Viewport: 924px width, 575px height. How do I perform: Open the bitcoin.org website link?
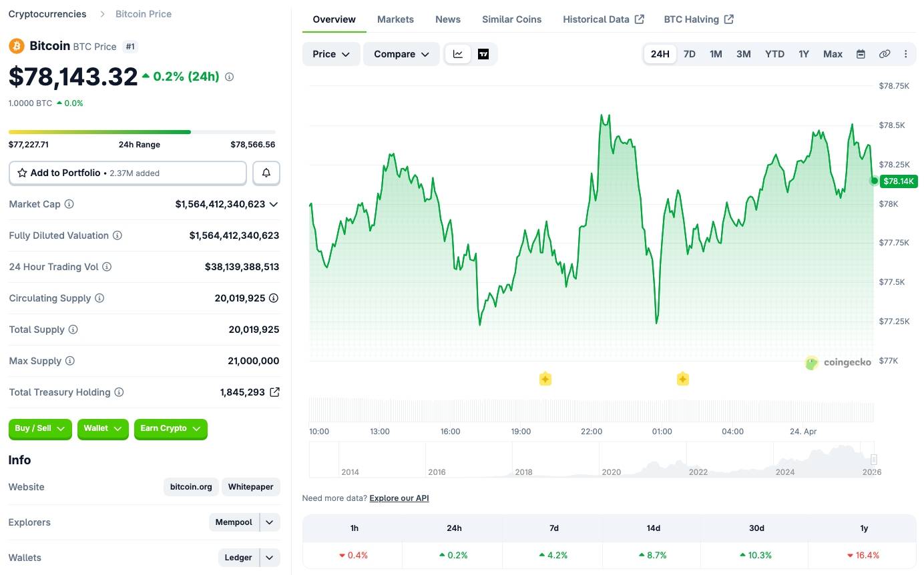[x=191, y=487]
